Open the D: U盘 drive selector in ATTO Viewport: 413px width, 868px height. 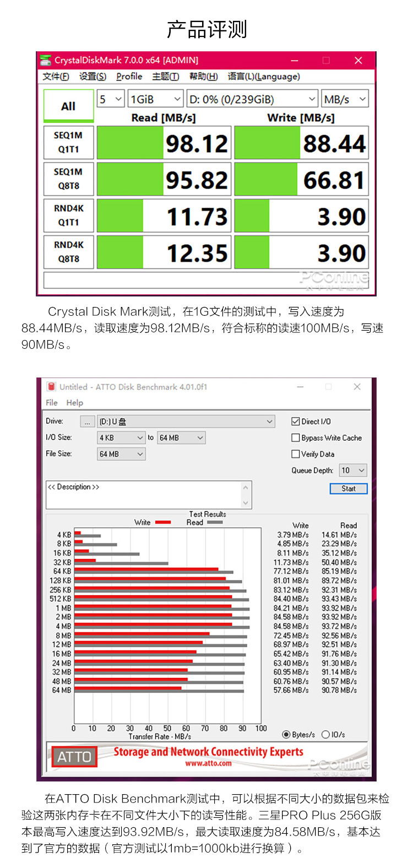(186, 422)
